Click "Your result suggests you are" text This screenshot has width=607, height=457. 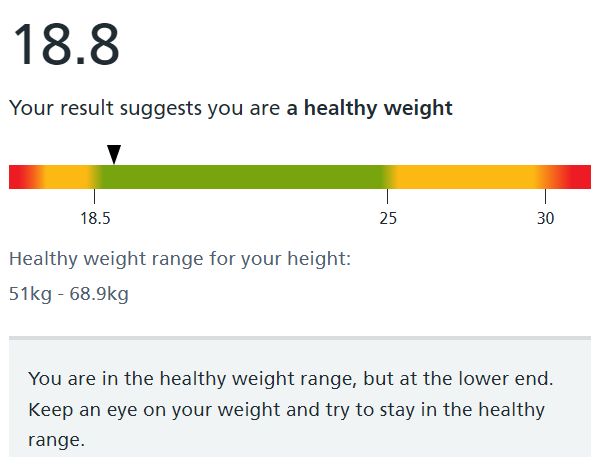click(x=144, y=108)
